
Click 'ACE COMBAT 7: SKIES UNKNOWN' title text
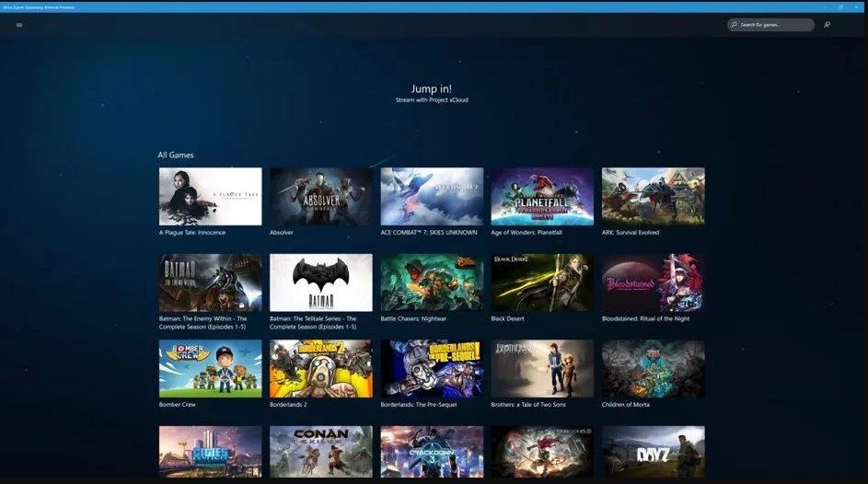click(x=429, y=233)
